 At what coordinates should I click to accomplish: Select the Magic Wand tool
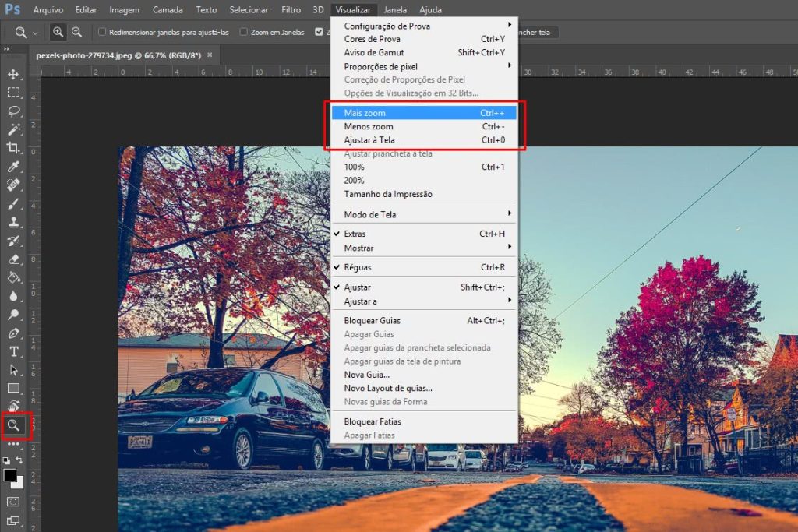coord(14,129)
